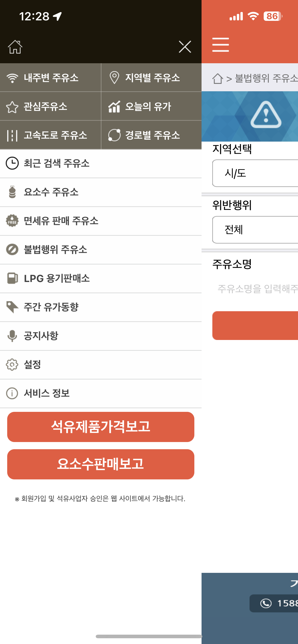Tap the home icon in menu header
This screenshot has width=298, height=644.
point(15,47)
